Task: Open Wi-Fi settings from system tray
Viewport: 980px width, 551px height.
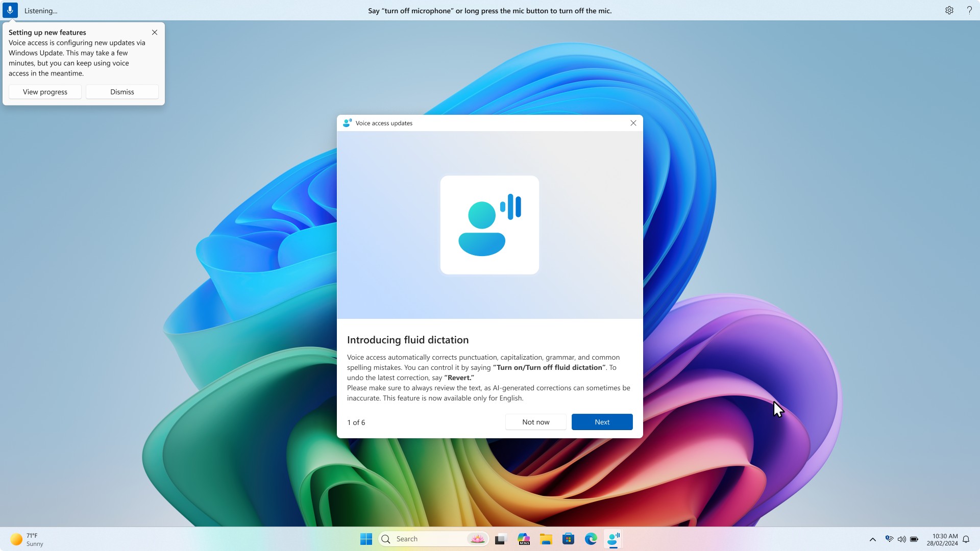Action: point(889,539)
